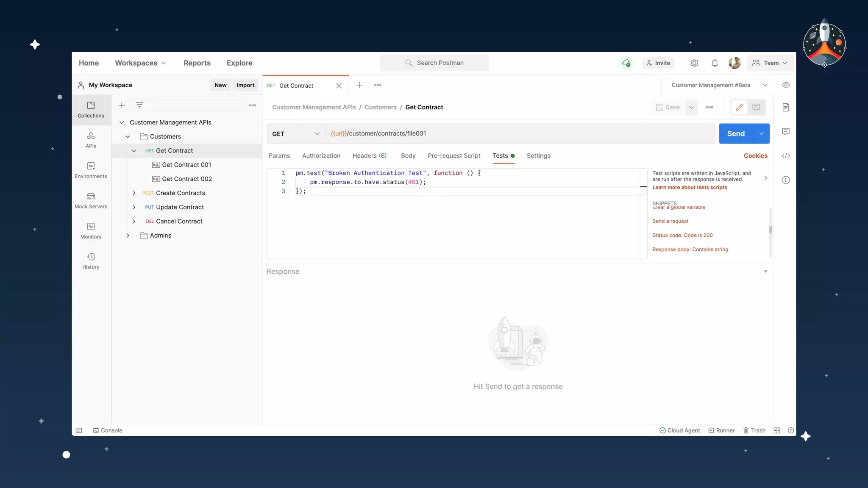Open the GET method dropdown

point(296,134)
